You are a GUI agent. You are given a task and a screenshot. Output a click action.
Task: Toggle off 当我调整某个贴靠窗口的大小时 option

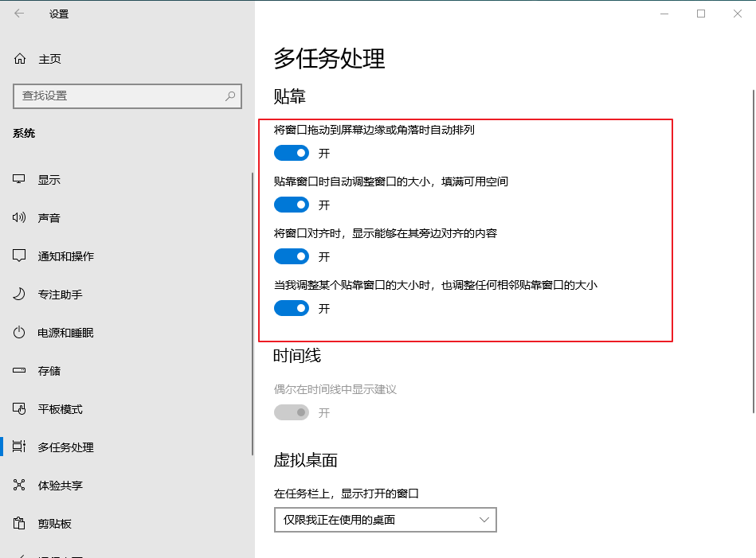pyautogui.click(x=291, y=308)
